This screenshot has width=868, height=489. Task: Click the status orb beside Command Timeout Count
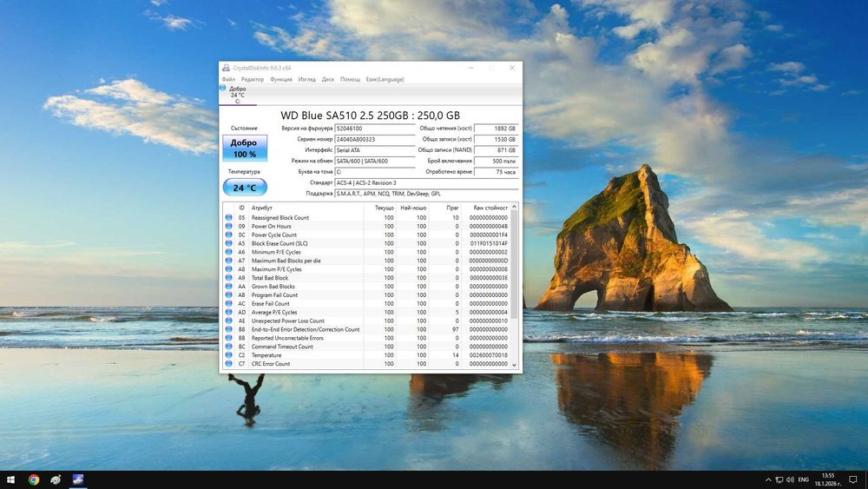tap(228, 346)
